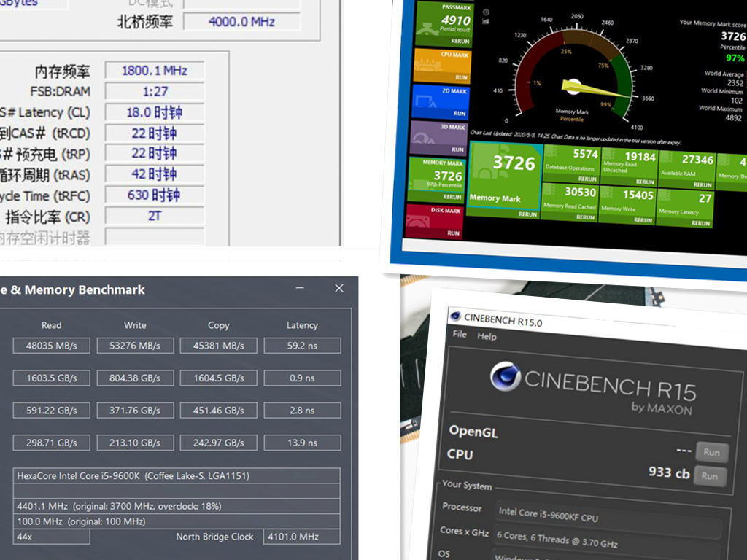Click the Command Rate 2T value
The height and width of the screenshot is (560, 747).
(155, 216)
